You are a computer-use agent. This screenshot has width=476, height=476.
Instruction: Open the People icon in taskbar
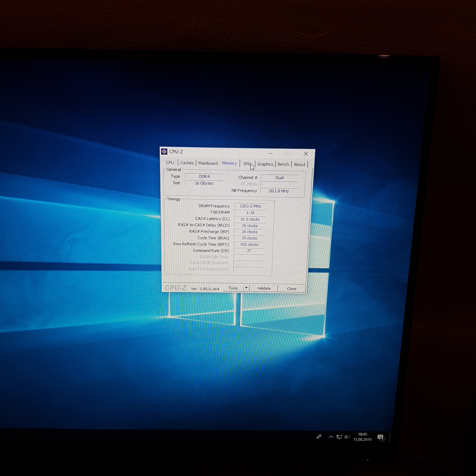319,437
